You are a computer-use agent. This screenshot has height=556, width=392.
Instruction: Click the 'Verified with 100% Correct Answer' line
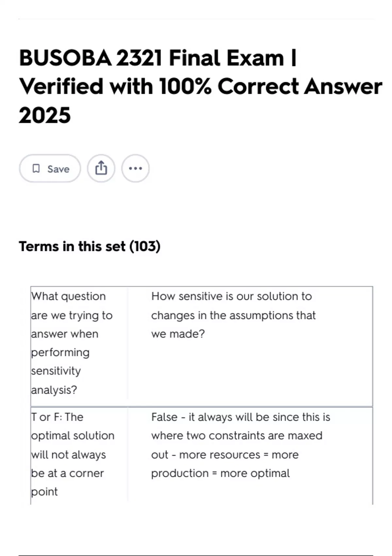200,87
